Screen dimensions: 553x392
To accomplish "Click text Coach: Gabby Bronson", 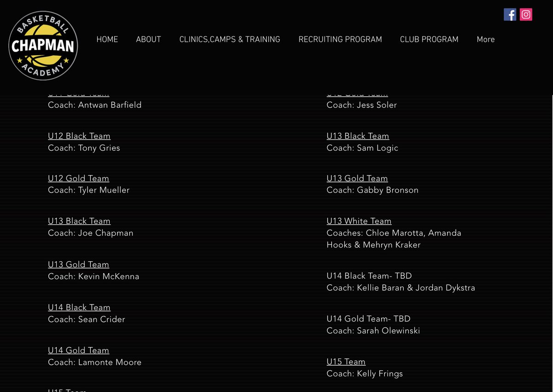I will 373,190.
